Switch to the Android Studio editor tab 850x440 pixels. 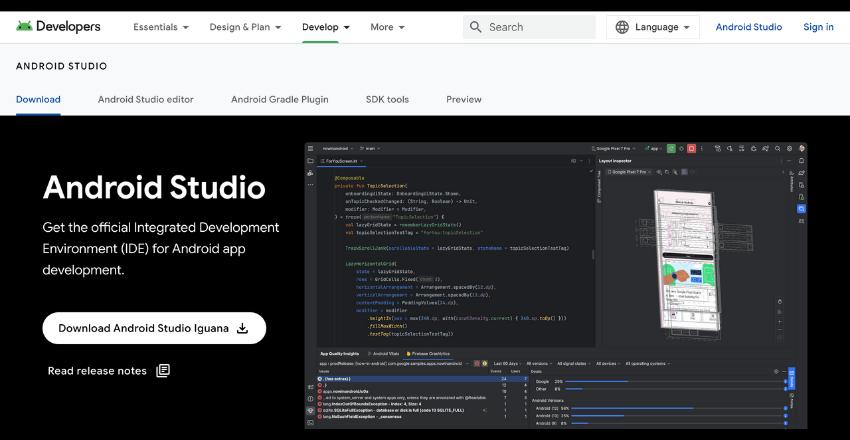(146, 99)
